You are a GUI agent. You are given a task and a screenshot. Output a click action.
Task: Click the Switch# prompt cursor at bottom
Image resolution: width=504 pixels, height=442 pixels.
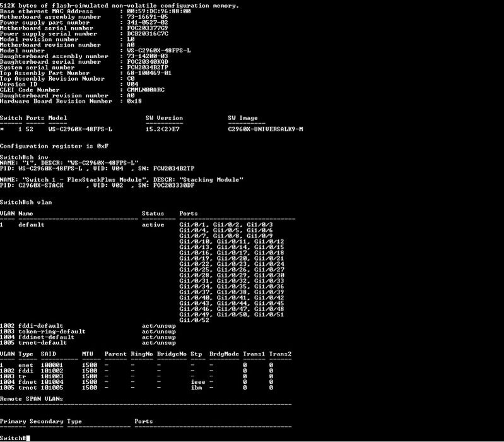point(28,438)
